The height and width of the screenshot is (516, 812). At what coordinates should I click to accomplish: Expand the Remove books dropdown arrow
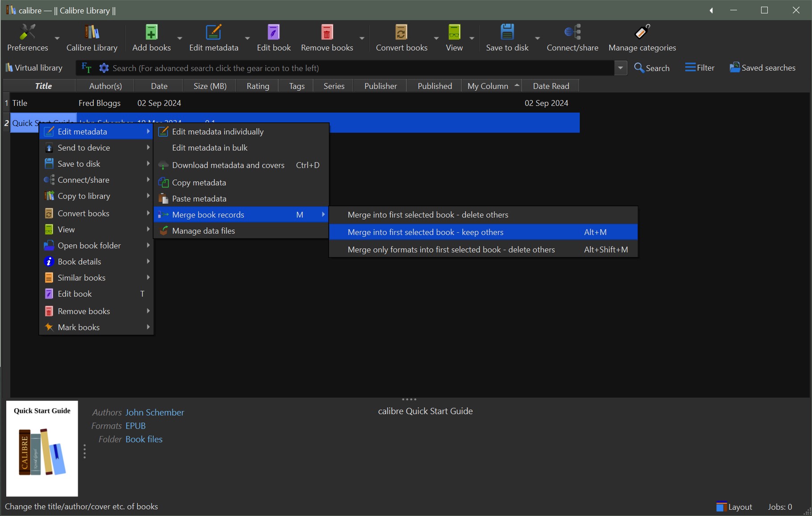coord(362,38)
